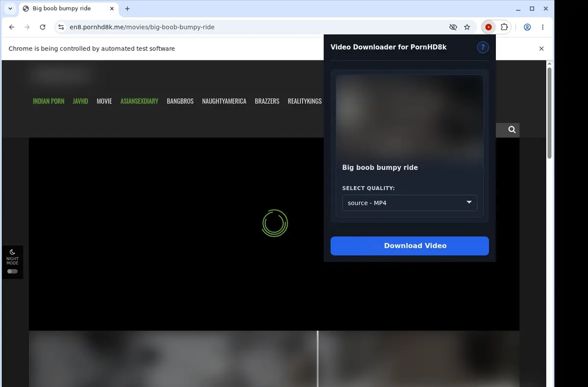Click the tracking protection eye icon
This screenshot has height=387, width=588.
[453, 27]
